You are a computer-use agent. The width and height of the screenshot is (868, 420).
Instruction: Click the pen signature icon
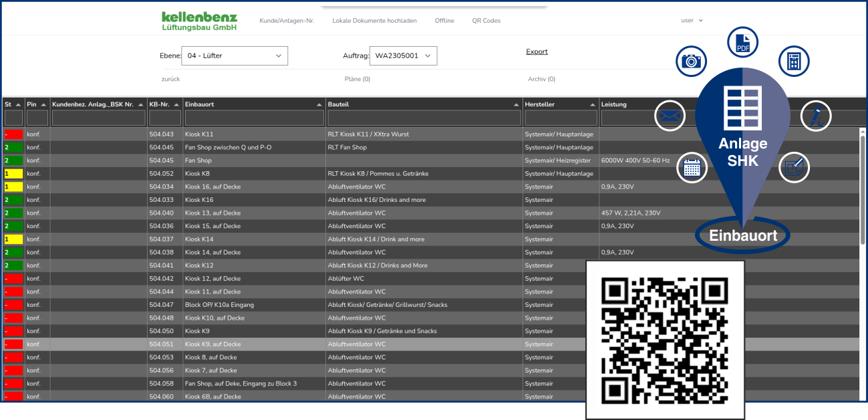point(816,116)
